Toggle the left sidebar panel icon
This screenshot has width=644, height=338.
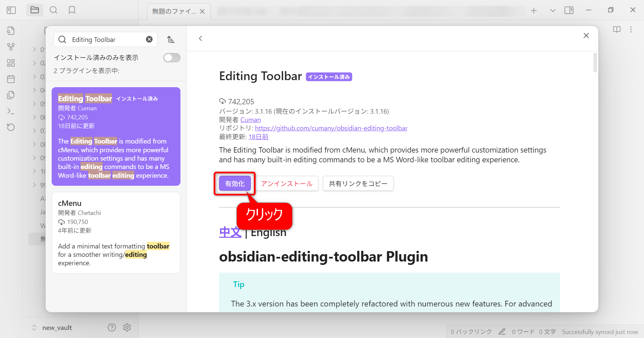coord(11,10)
